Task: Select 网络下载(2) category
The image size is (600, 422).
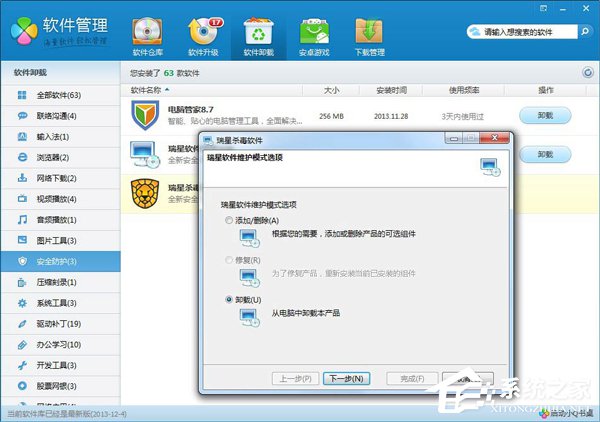Action: coord(60,178)
